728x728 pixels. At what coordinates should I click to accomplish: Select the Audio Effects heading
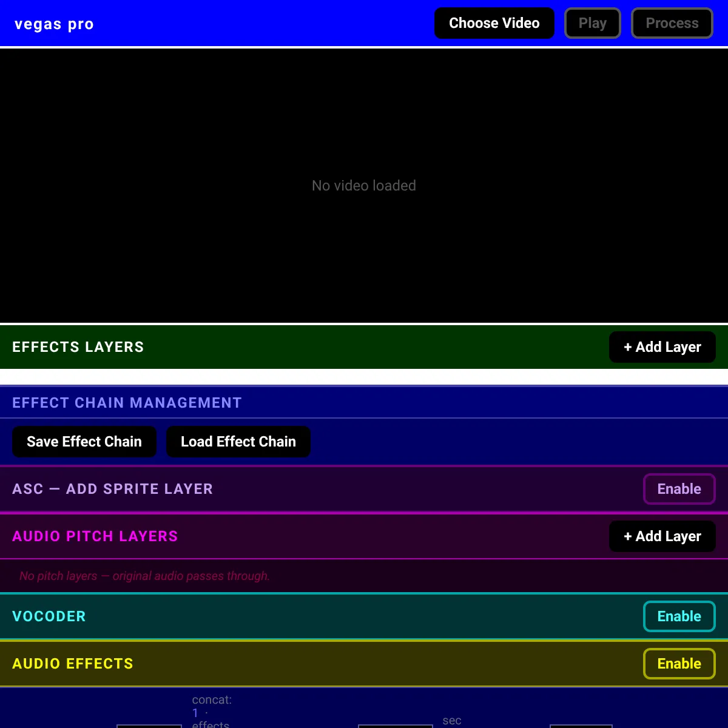pyautogui.click(x=73, y=664)
